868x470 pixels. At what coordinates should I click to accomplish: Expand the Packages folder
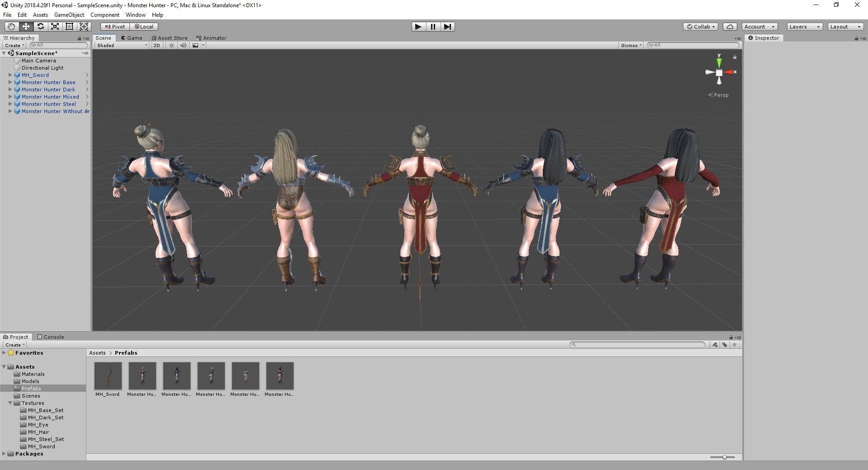(4, 454)
